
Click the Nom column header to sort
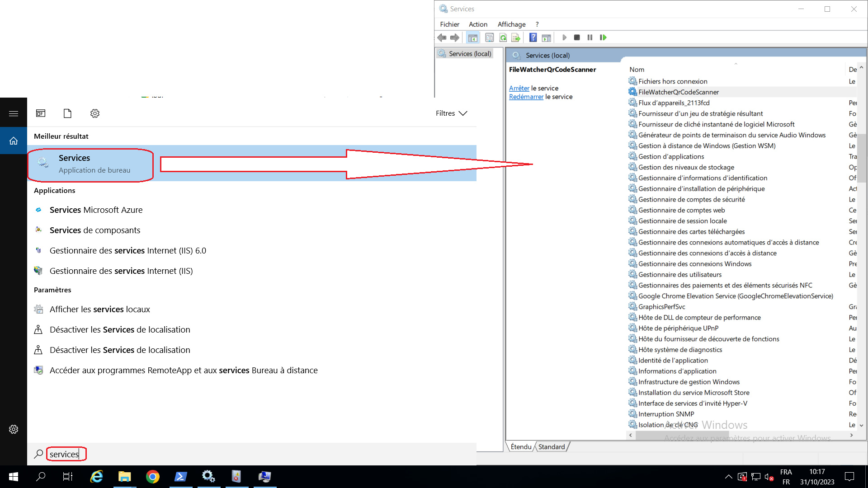[637, 70]
